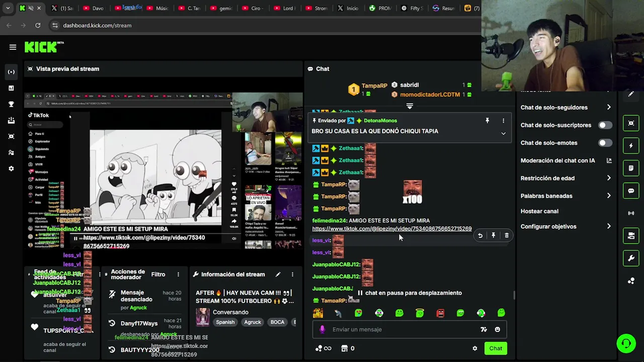Click the text formatting icon in message box
644x362 pixels.
[484, 329]
